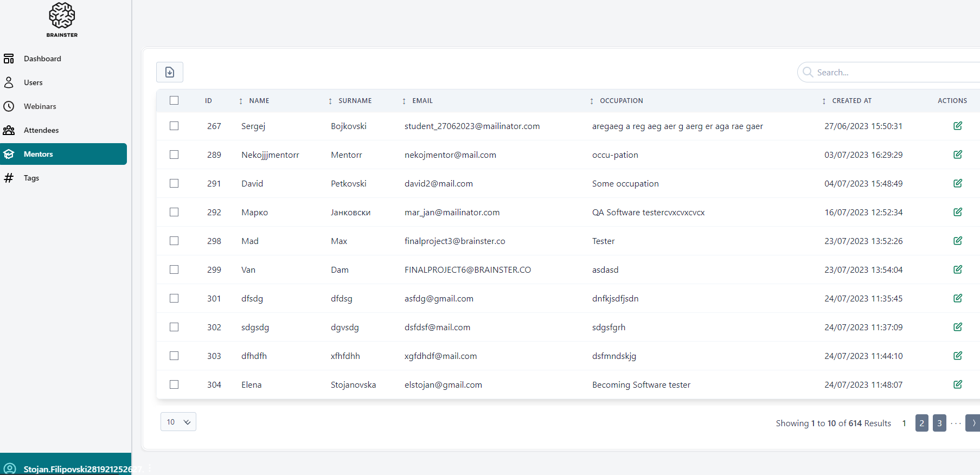Open the rows-per-page dropdown showing 10

[x=178, y=422]
